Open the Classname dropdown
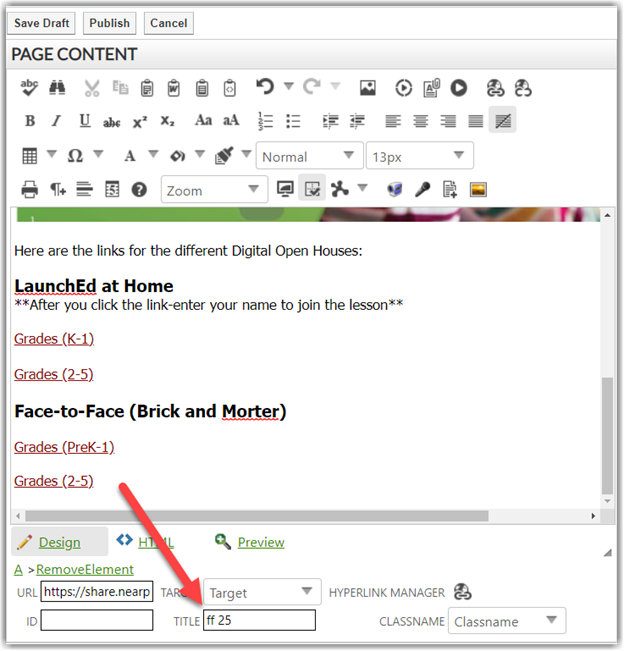Image resolution: width=624 pixels, height=651 pixels. click(x=507, y=621)
